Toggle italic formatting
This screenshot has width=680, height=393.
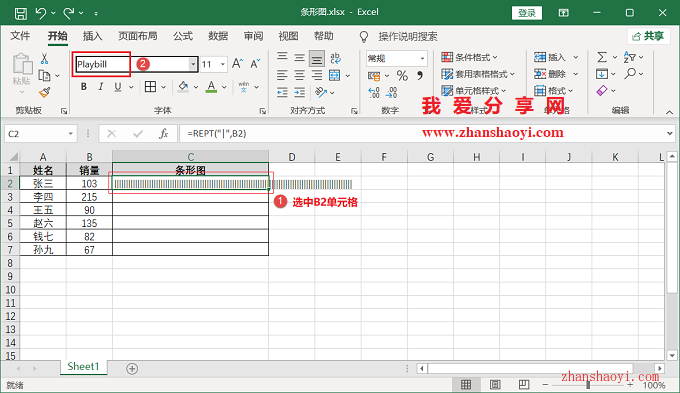[x=101, y=87]
